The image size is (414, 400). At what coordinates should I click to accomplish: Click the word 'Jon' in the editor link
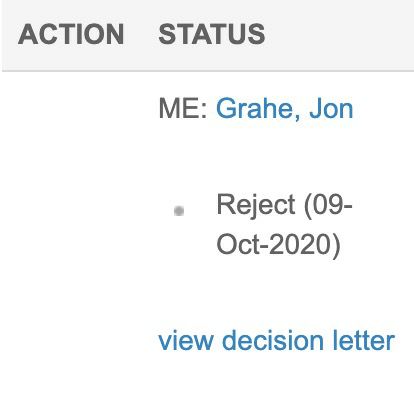coord(331,109)
